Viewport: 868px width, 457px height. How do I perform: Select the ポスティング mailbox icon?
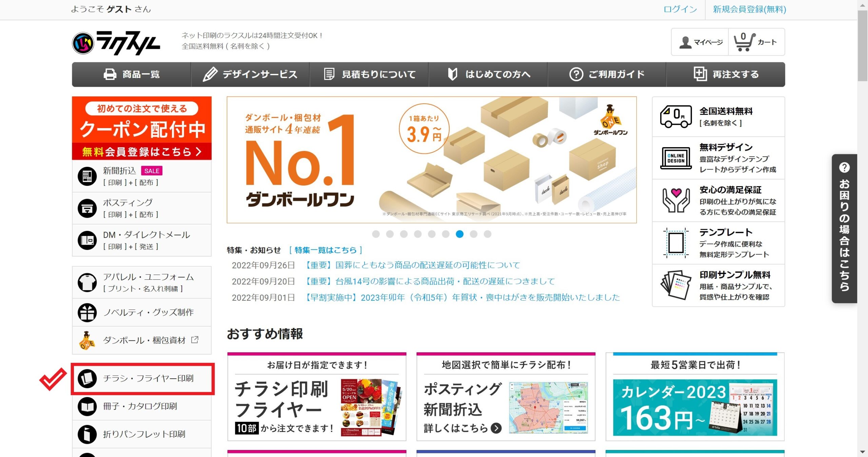(87, 208)
